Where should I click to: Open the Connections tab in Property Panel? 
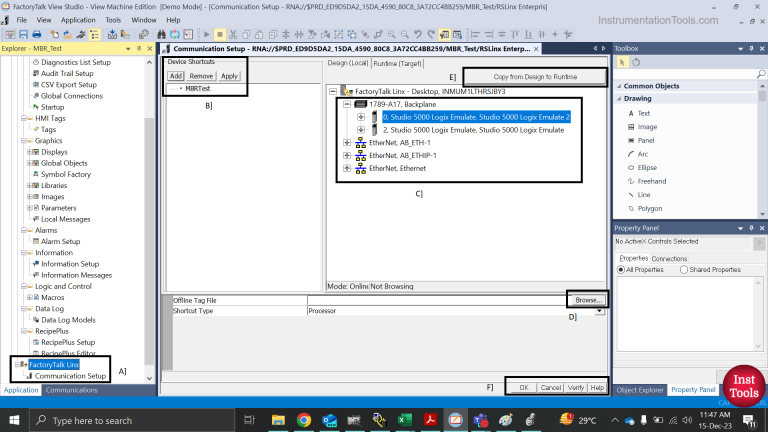pos(669,259)
